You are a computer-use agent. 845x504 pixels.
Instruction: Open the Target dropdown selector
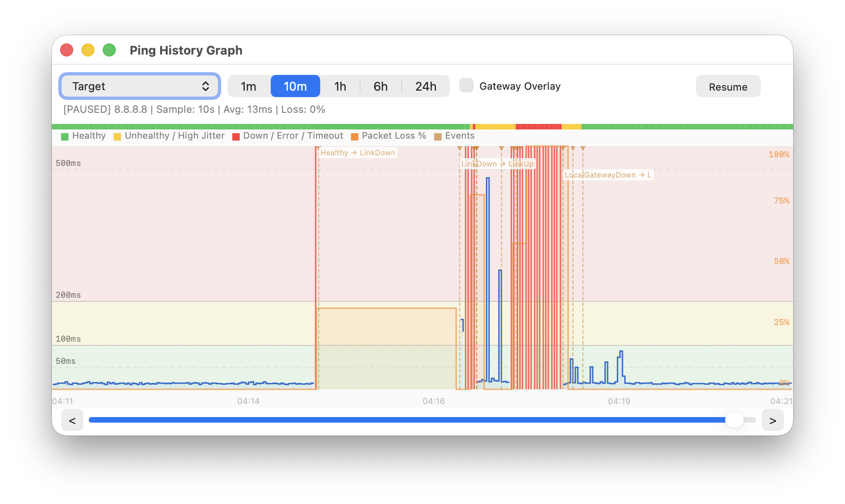tap(140, 86)
